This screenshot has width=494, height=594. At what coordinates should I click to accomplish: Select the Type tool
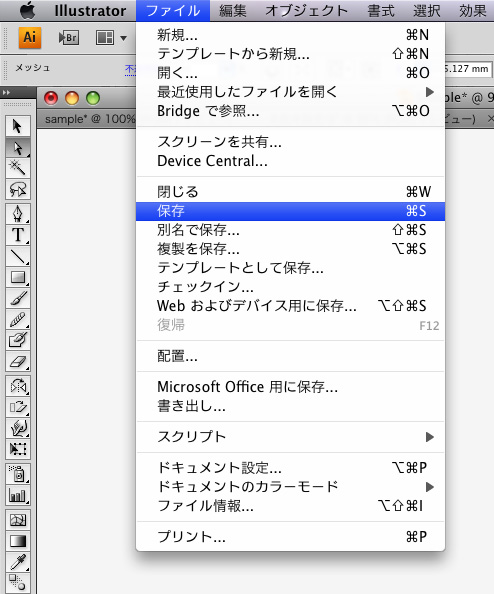point(17,235)
